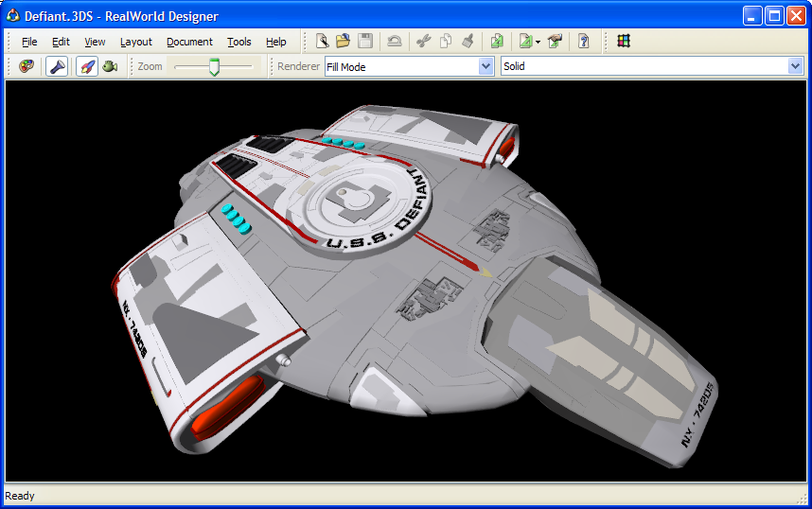Screen dimensions: 812x509
Task: Open the Help menu
Action: [276, 42]
